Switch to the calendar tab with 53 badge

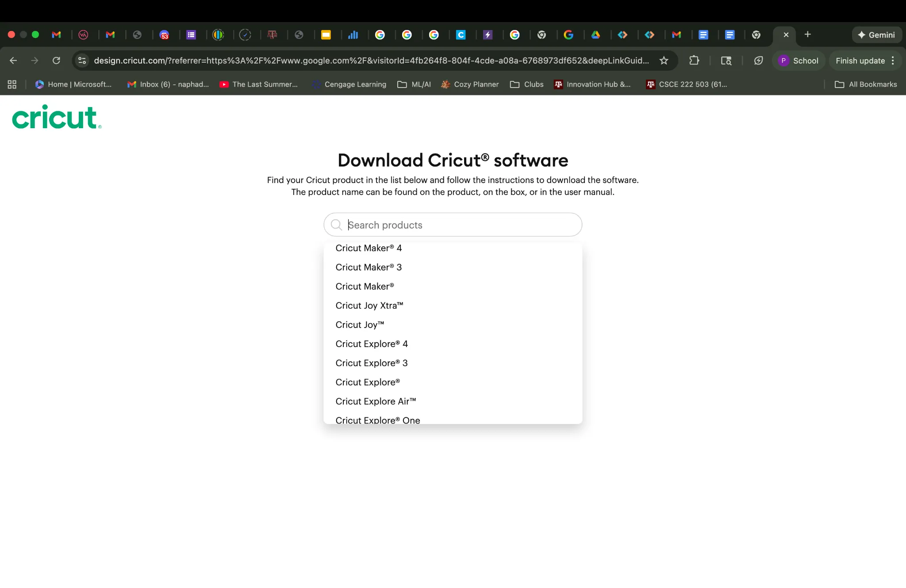(x=164, y=34)
